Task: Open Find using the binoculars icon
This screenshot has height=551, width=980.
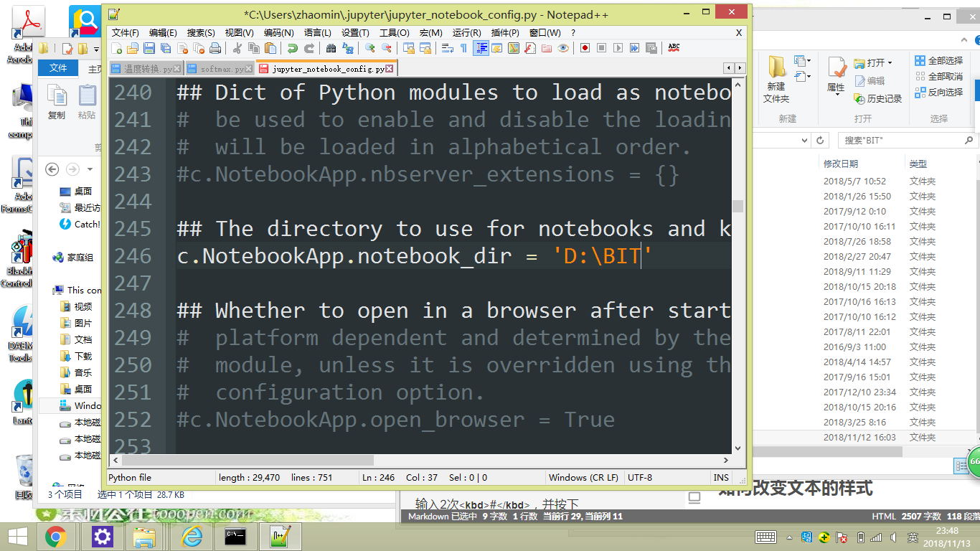Action: point(331,48)
